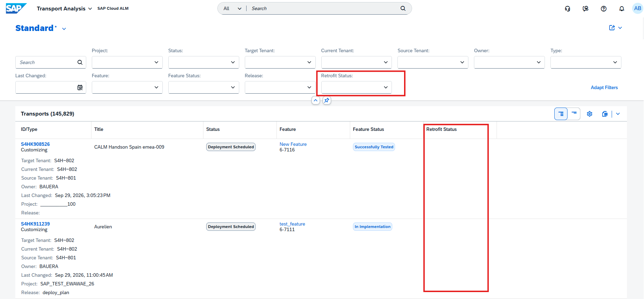
Task: Open table settings gear icon
Action: 590,114
